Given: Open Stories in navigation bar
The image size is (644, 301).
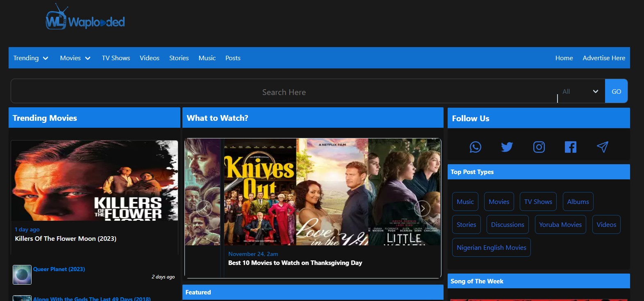Looking at the screenshot, I should pyautogui.click(x=179, y=58).
